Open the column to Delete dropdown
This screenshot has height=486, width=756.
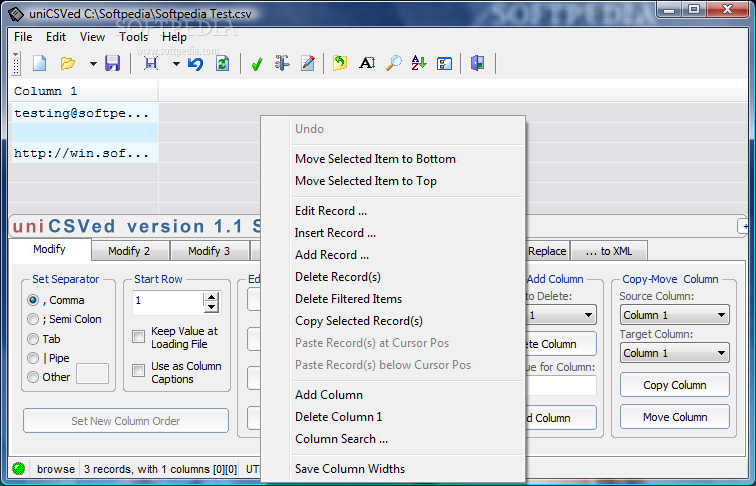pyautogui.click(x=561, y=315)
